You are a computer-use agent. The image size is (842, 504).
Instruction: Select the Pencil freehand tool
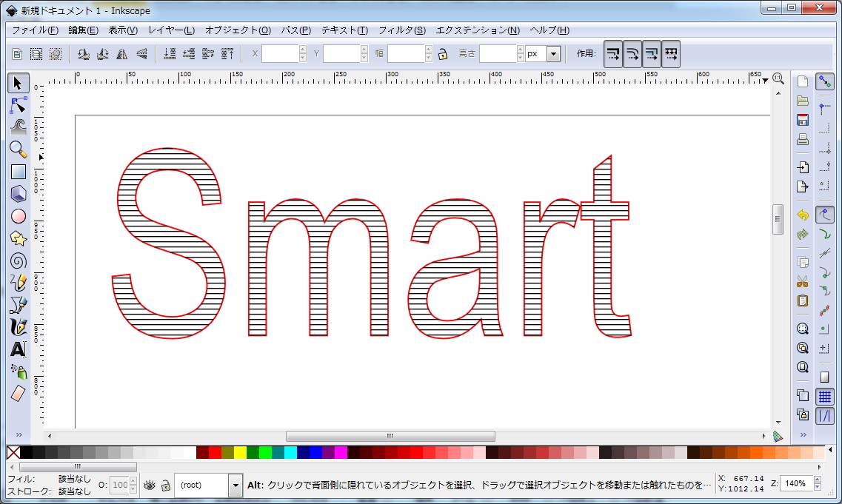tap(18, 283)
